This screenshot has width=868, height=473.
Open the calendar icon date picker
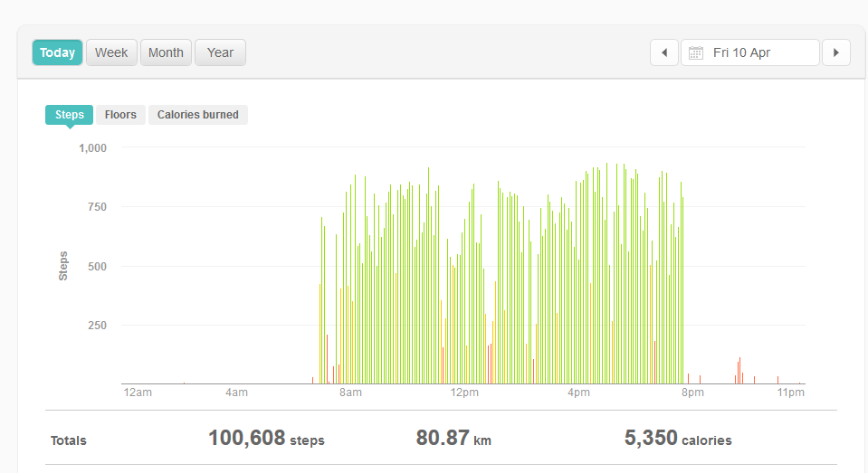point(695,52)
